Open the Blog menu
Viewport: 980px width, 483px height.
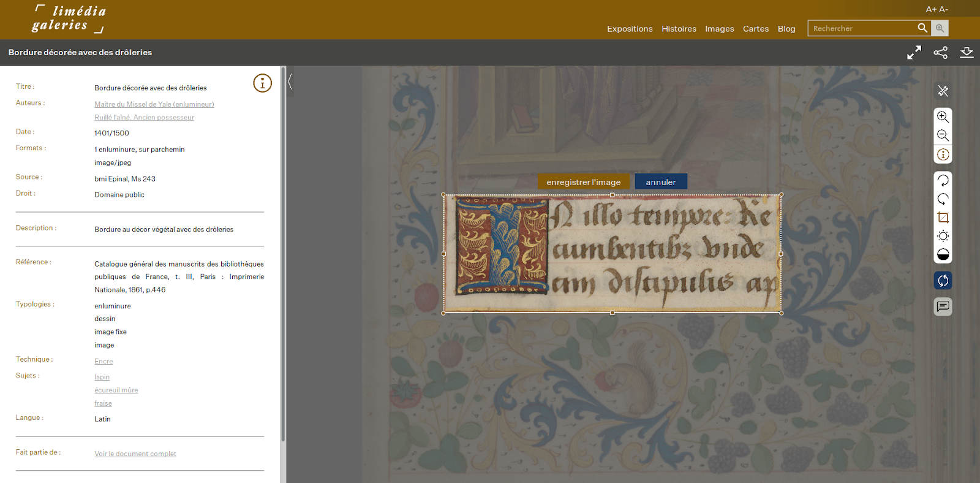pos(786,29)
